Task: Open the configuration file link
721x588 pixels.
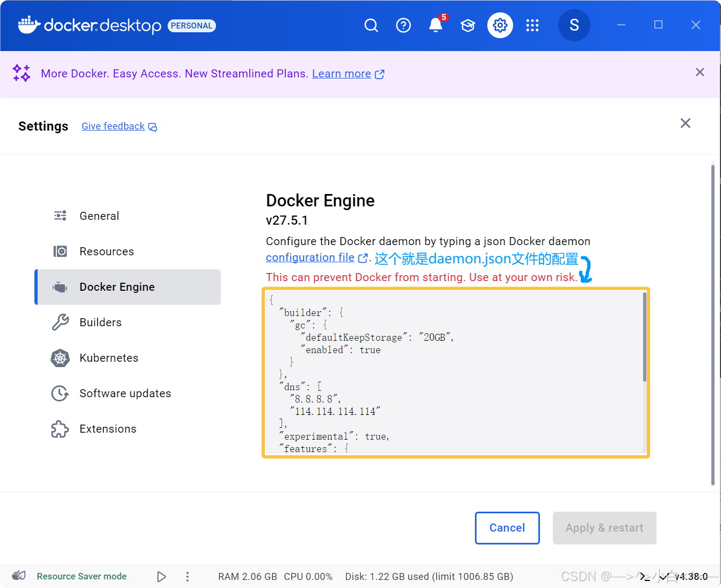Action: tap(310, 257)
